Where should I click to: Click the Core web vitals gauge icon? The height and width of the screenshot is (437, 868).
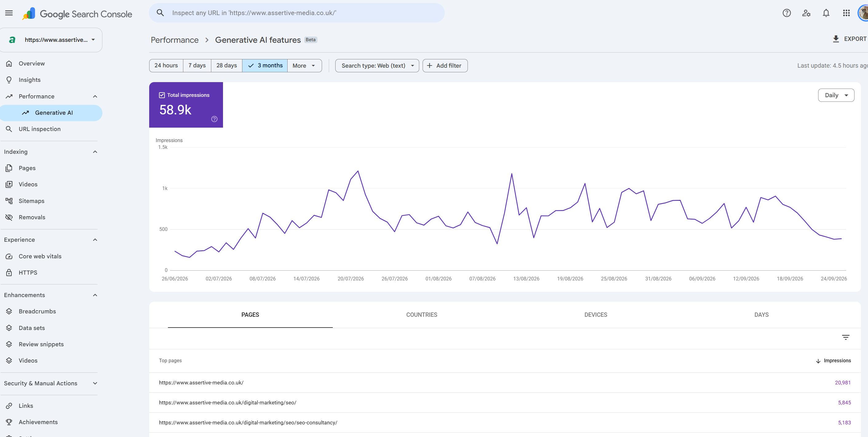(9, 256)
